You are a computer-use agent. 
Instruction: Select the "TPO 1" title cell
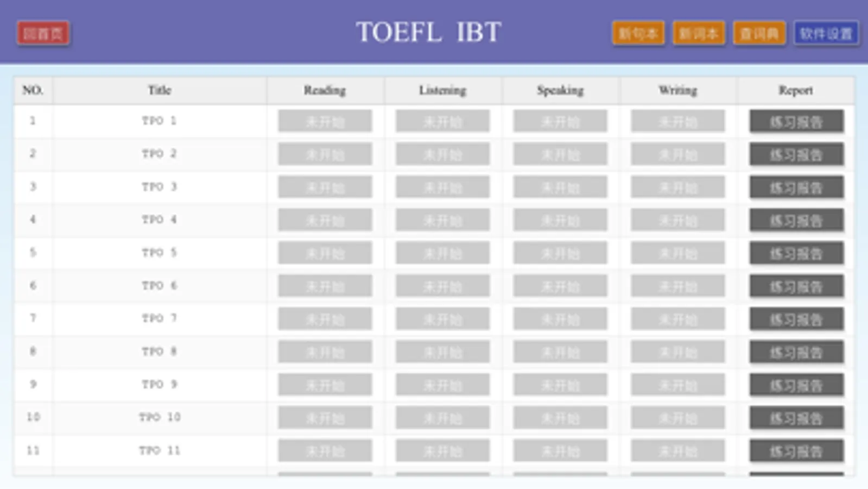point(160,121)
